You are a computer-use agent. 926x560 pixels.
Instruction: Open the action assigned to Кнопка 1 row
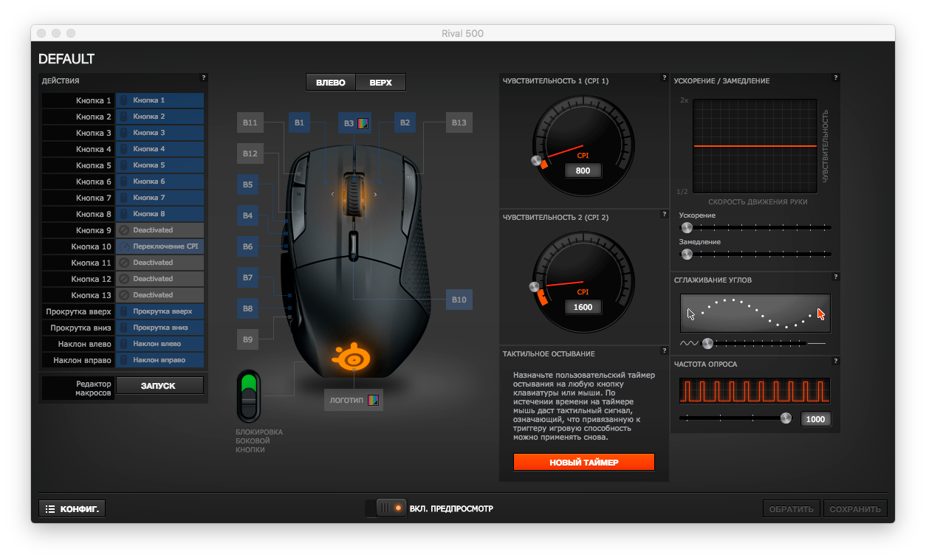(x=160, y=100)
